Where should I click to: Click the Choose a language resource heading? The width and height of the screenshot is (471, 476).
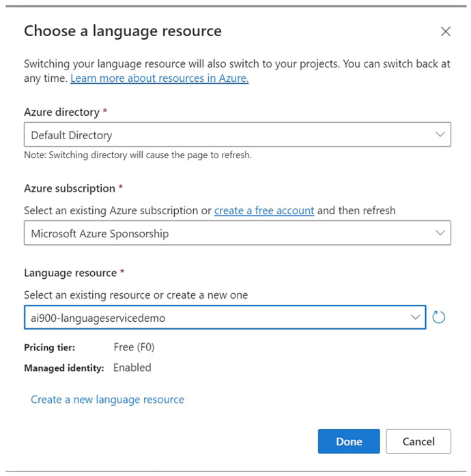123,31
